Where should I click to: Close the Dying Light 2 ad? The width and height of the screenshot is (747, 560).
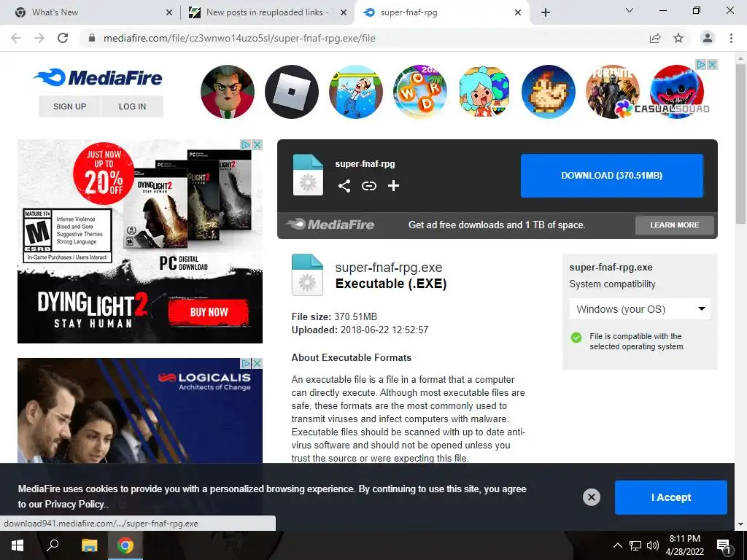(x=258, y=144)
